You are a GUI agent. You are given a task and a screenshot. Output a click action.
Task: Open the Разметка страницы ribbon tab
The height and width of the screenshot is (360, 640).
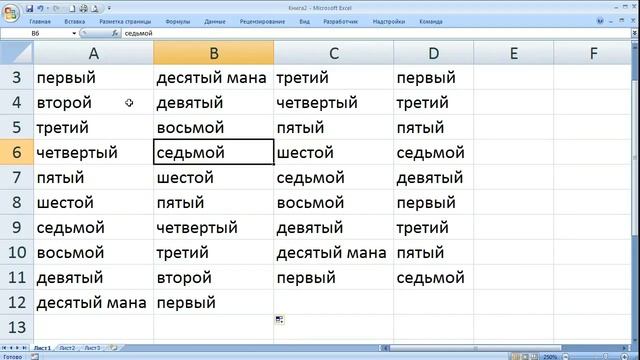tap(125, 22)
